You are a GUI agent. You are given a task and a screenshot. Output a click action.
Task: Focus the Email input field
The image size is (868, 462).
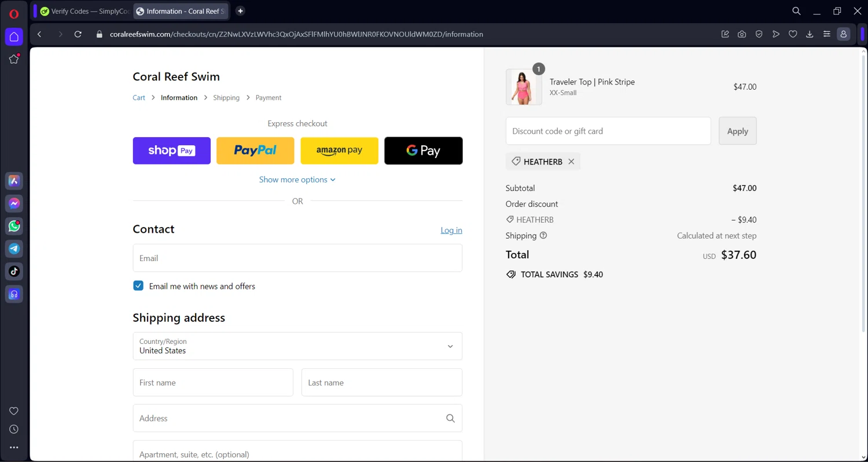pos(297,258)
